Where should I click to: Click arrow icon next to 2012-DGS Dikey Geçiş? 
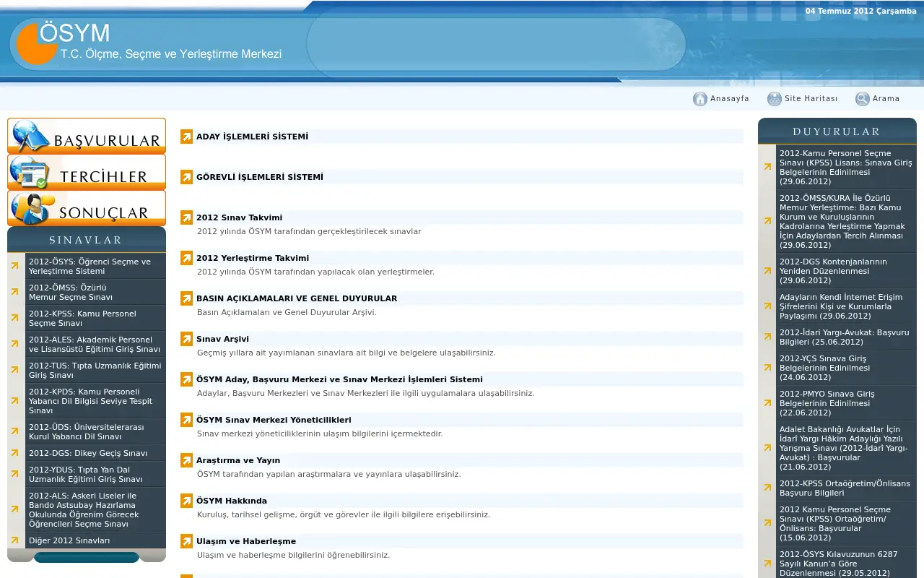[14, 453]
